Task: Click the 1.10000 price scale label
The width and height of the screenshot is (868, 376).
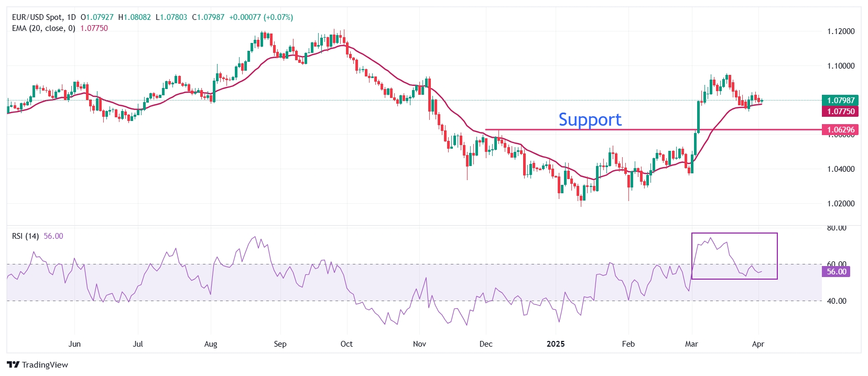Action: point(841,66)
